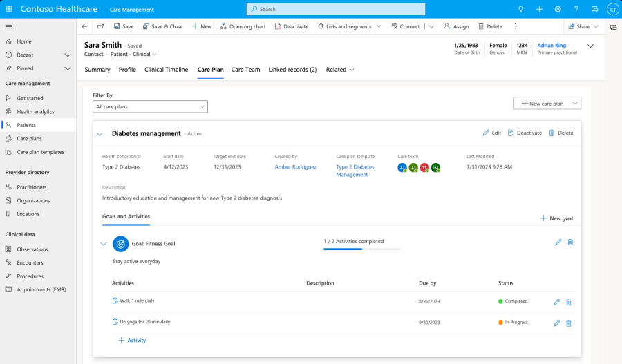This screenshot has height=364, width=622.
Task: Open the Care Team tab
Action: click(245, 70)
